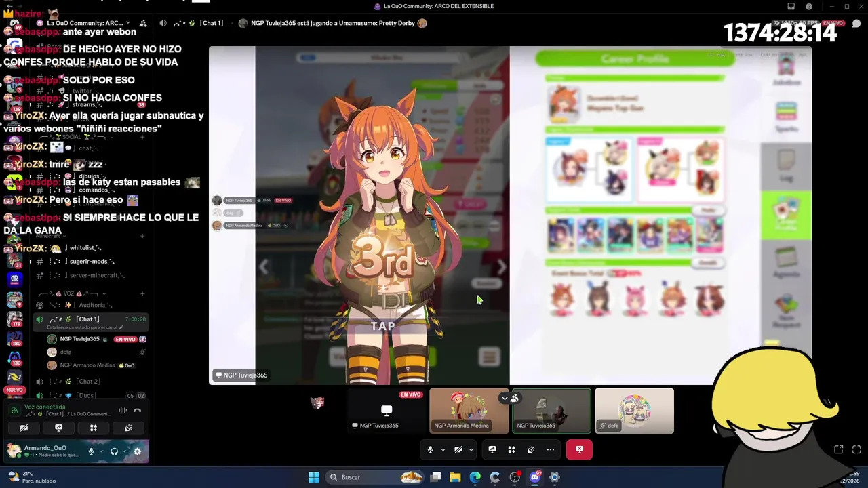Mute microphone in user panel
The height and width of the screenshot is (488, 868).
tap(91, 451)
